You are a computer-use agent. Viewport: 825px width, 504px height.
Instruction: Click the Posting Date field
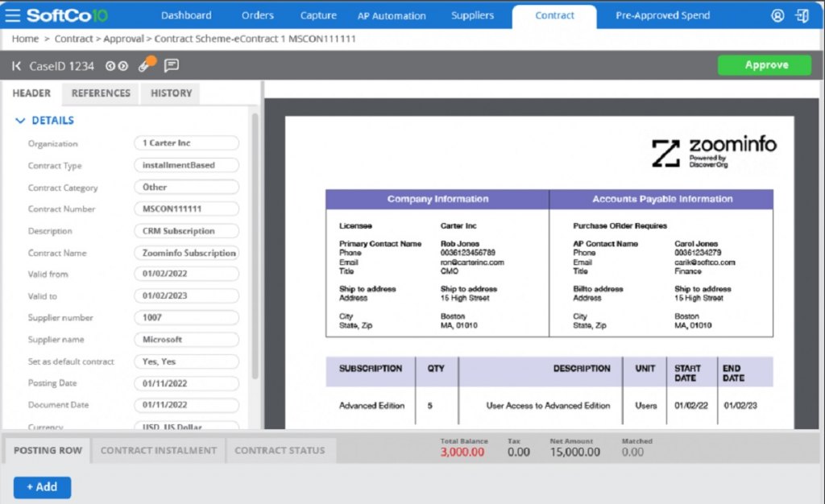coord(186,384)
